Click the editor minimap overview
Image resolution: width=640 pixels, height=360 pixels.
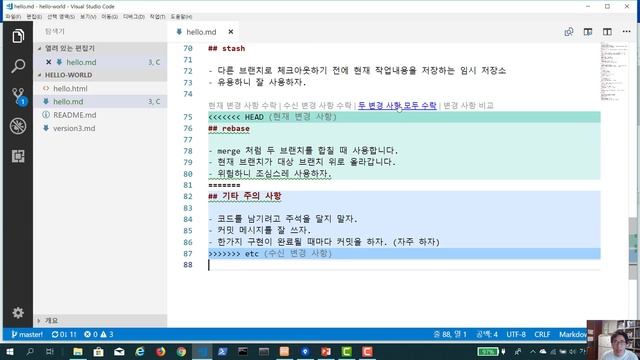tap(614, 72)
